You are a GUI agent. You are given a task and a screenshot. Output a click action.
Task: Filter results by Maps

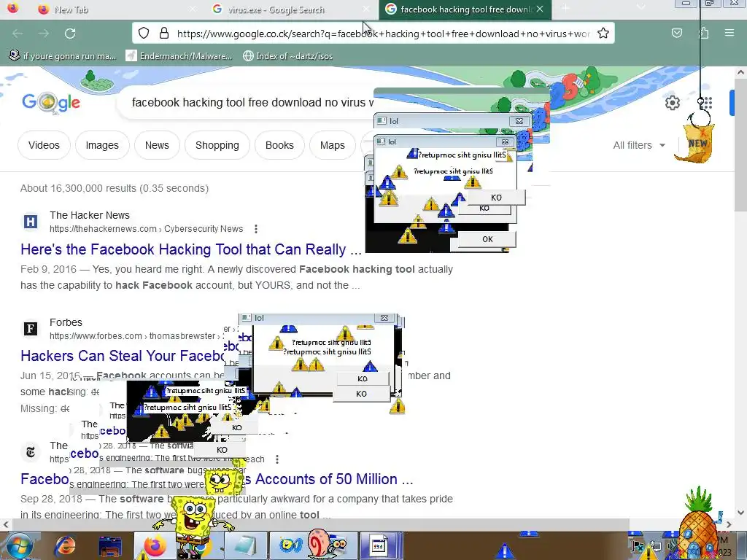tap(332, 145)
